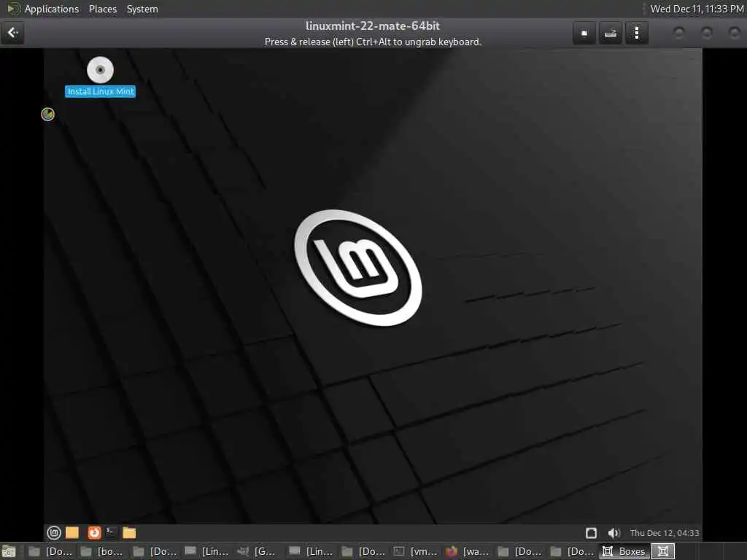The image size is (747, 560).
Task: Select the Install Linux Mint desktop icon
Action: pyautogui.click(x=100, y=70)
